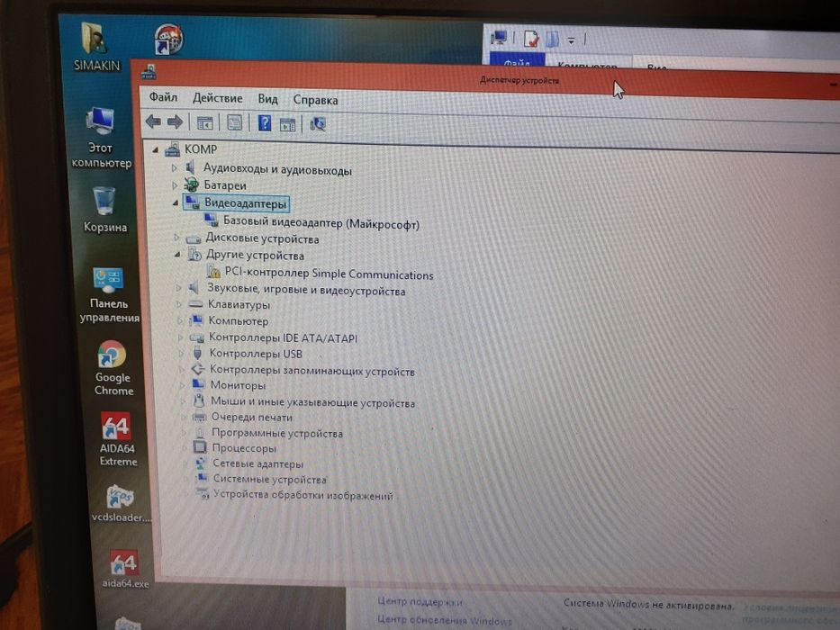Click Центр обновления Windows link

pos(445,620)
